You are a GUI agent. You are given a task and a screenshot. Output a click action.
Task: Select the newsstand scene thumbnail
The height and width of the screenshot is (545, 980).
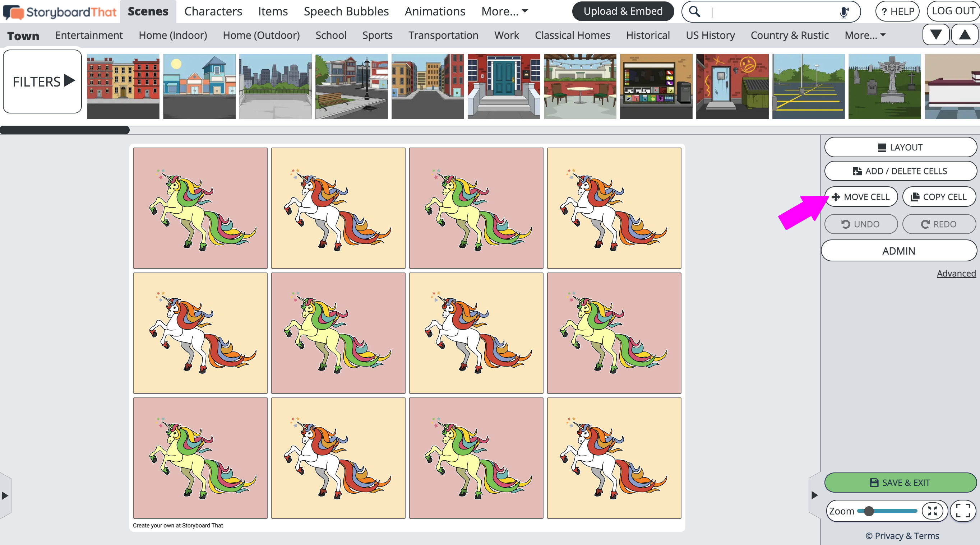(x=656, y=86)
